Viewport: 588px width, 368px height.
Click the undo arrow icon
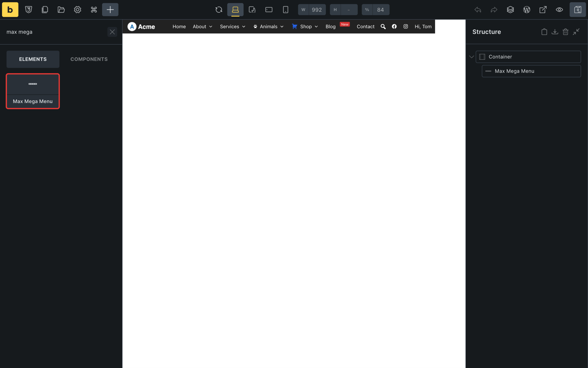tap(478, 10)
